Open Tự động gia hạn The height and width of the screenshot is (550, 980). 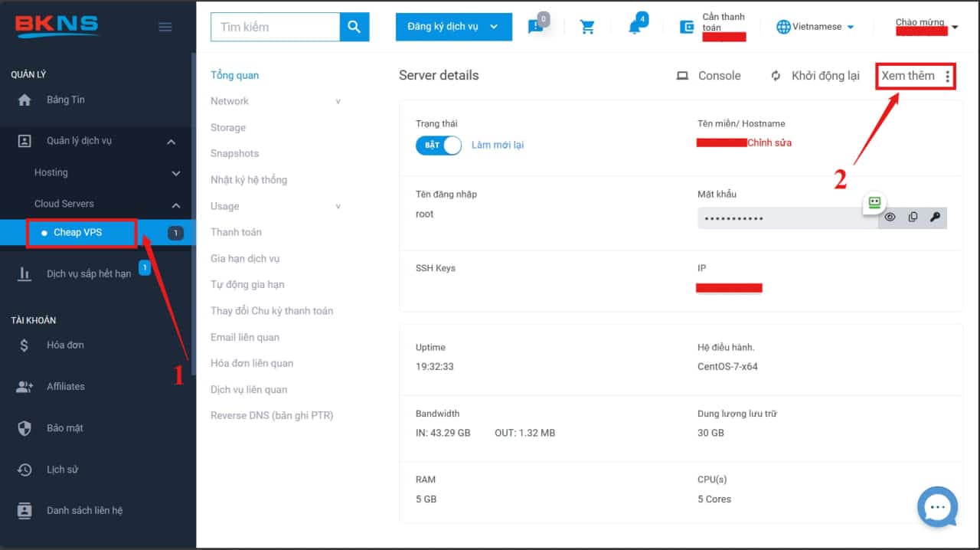coord(247,284)
